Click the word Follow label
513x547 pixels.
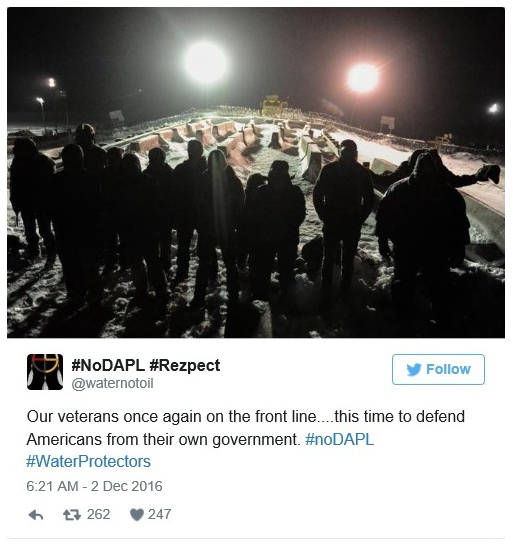tap(448, 369)
